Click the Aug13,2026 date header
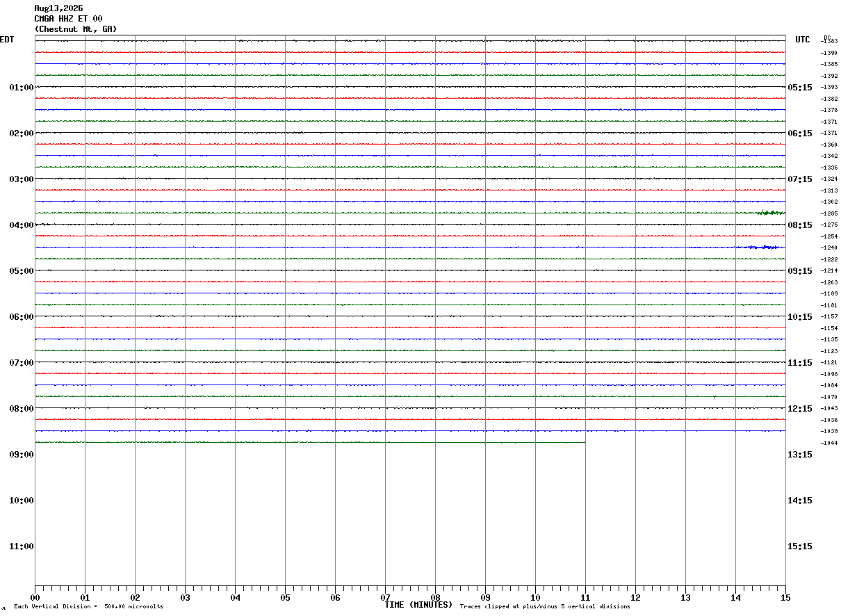This screenshot has width=841, height=616. [x=58, y=8]
